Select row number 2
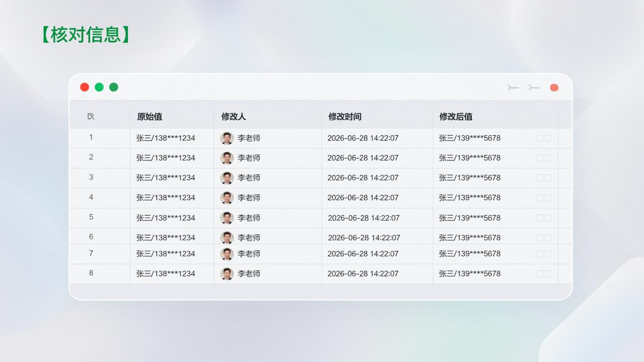This screenshot has width=644, height=362. click(91, 157)
